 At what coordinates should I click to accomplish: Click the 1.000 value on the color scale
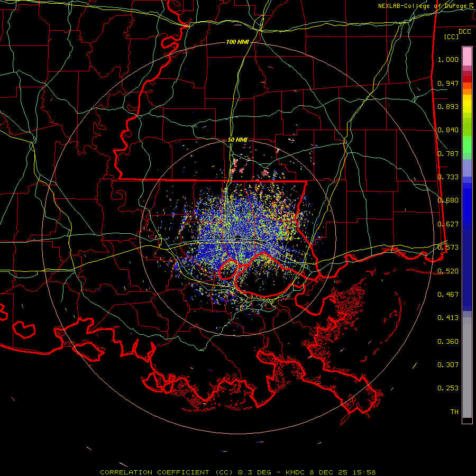[x=448, y=59]
